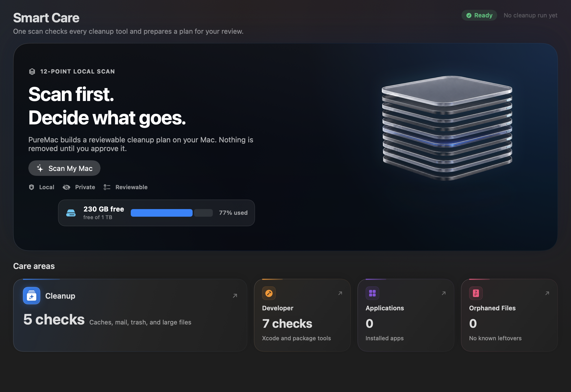Click the Local shield icon

click(x=32, y=187)
